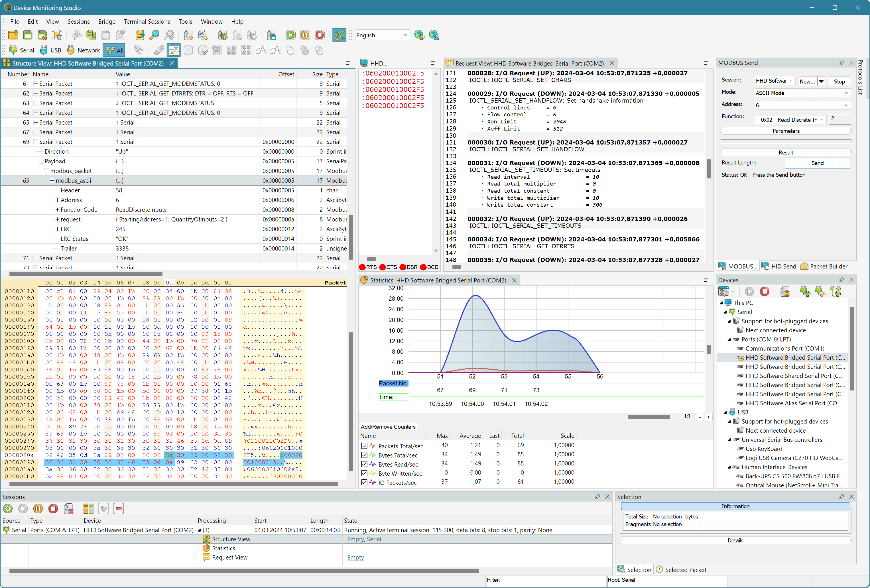Expand Serial Packet number 71
The image size is (870, 588).
tap(36, 258)
